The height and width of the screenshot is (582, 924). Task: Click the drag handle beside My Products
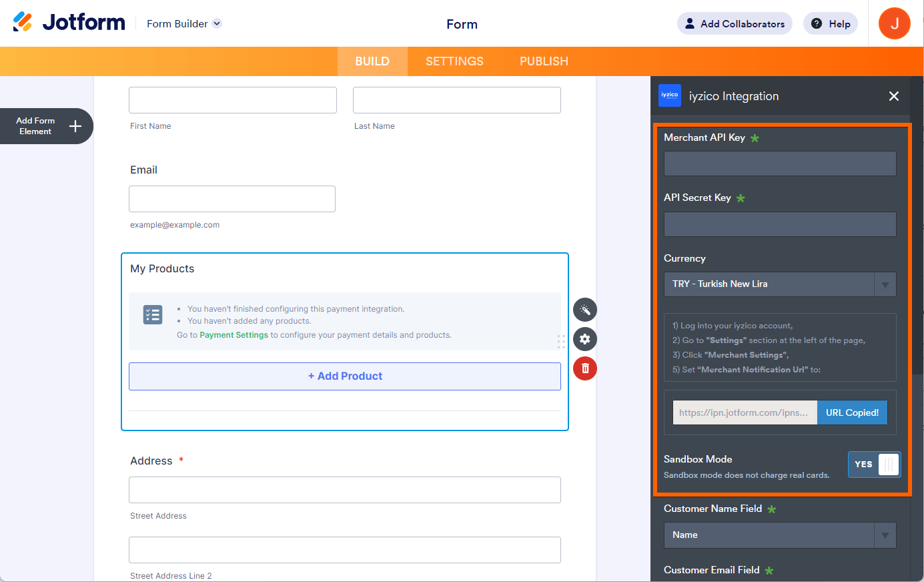pos(561,341)
